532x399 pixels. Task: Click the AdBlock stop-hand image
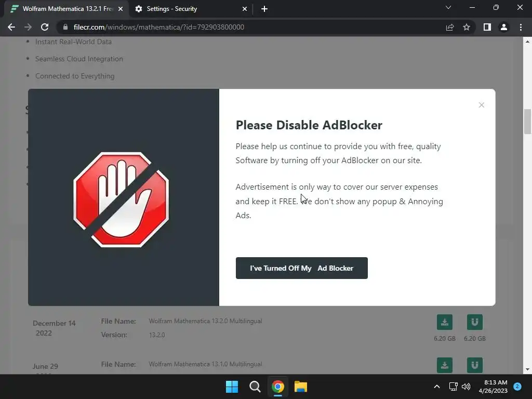[121, 199]
